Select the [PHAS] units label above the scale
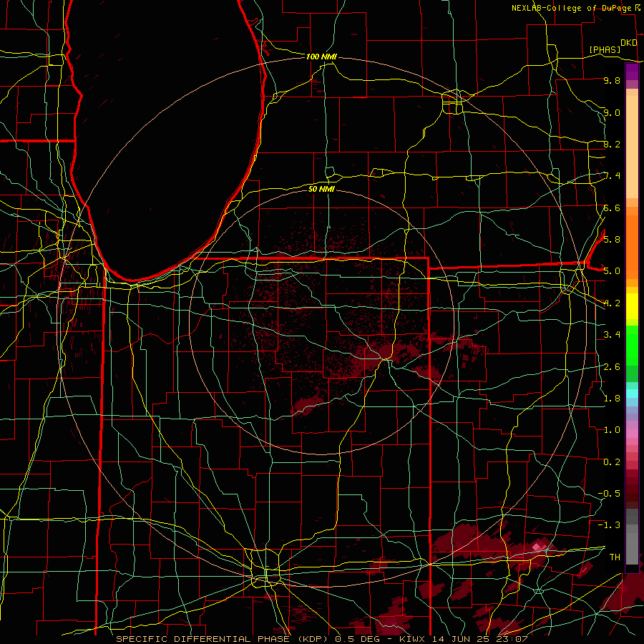This screenshot has width=644, height=644. tap(605, 49)
